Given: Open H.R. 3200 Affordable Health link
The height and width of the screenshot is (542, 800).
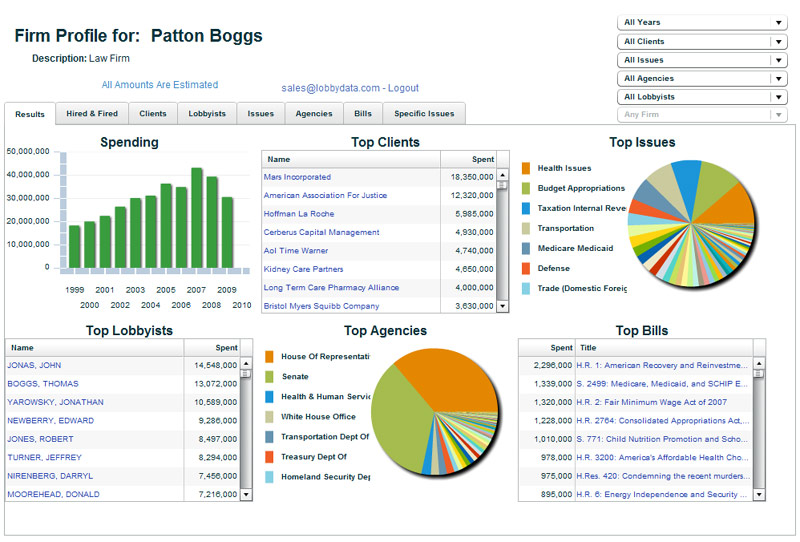Looking at the screenshot, I should click(662, 457).
